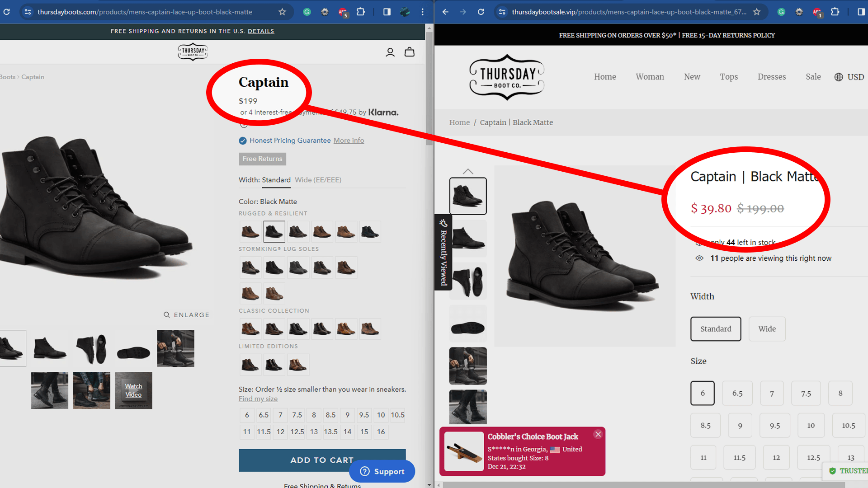Viewport: 868px width, 488px height.
Task: Select the Standard width on the sale site
Action: click(x=716, y=329)
